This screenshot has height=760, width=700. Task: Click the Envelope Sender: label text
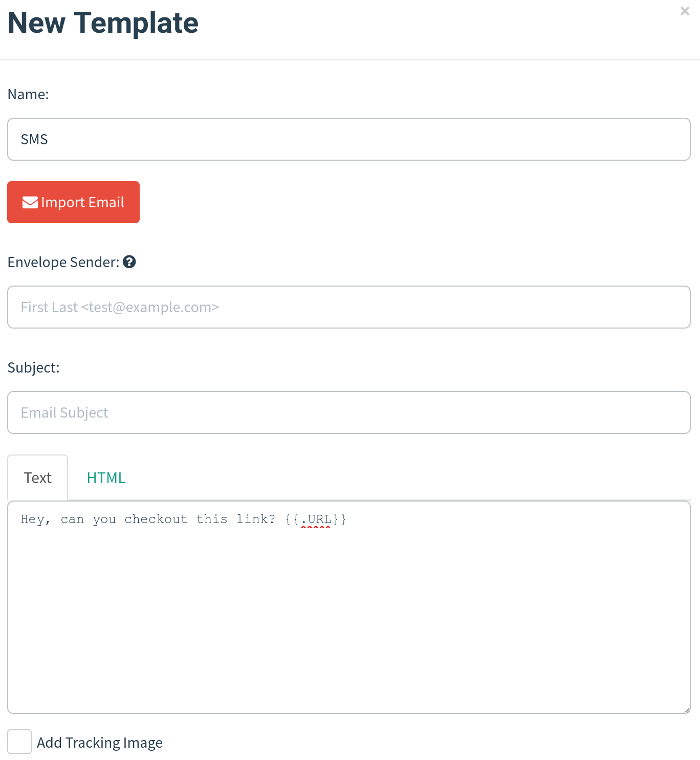coord(62,262)
